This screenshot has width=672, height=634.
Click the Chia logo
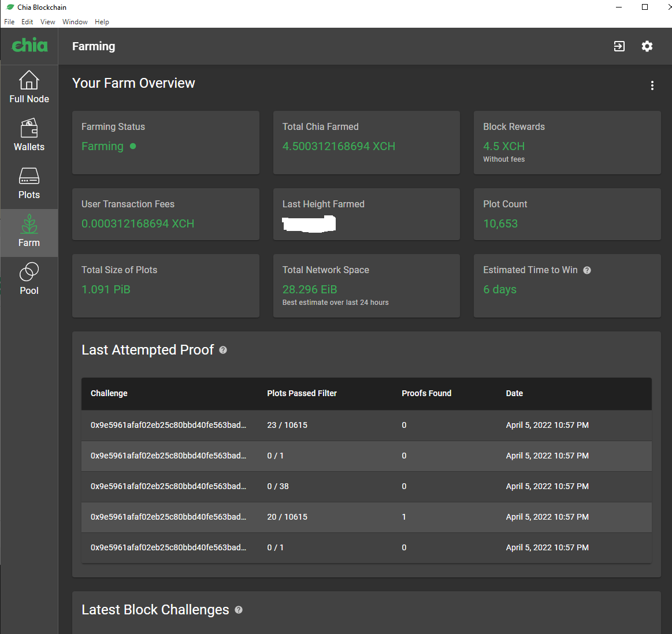(29, 45)
